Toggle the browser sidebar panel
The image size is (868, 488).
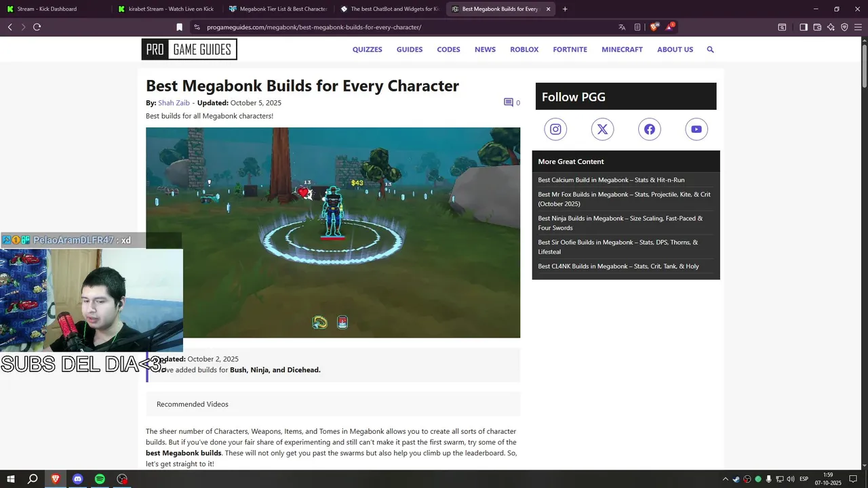(804, 27)
